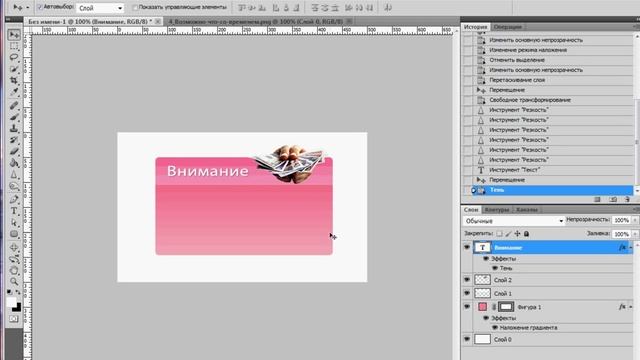Toggle Показать управляющие элементы checkbox
Screen dimensions: 640x360
(135, 7)
